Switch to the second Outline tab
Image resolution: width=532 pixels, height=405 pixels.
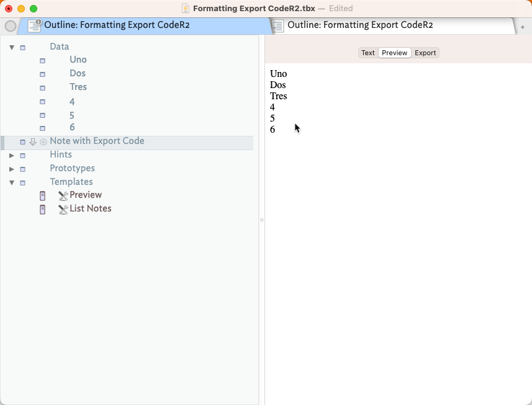[x=360, y=25]
